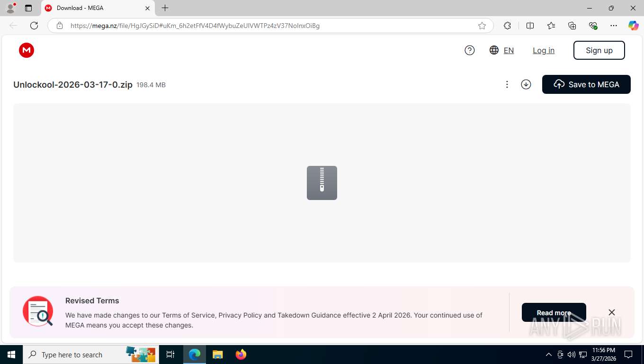Screen dimensions: 644x364
Task: Click the browser back arrow
Action: click(x=13, y=26)
